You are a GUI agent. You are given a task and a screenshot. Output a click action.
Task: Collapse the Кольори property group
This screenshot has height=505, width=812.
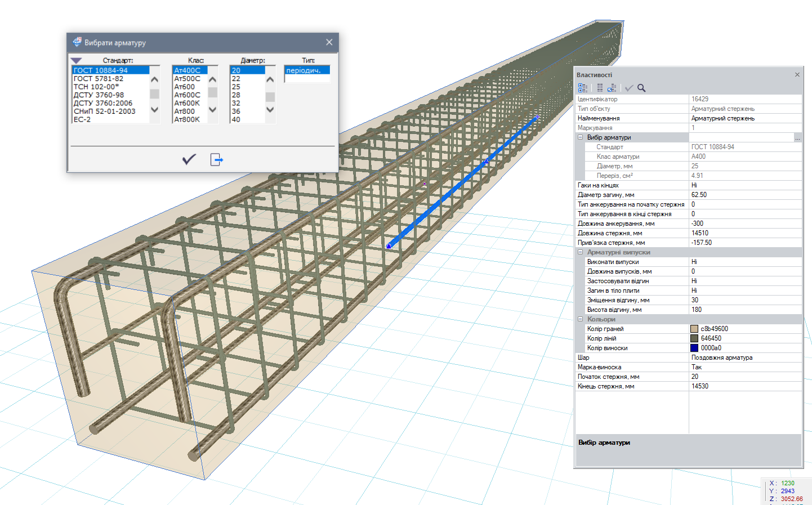pos(581,319)
